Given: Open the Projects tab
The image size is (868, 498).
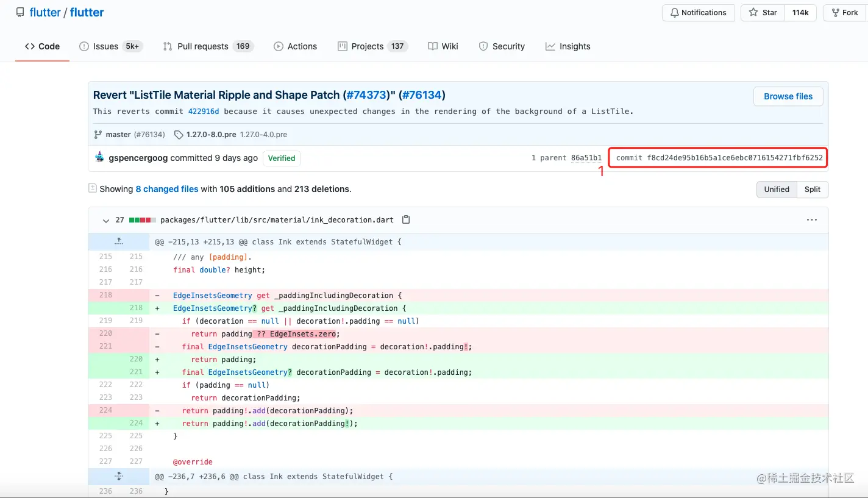Looking at the screenshot, I should click(372, 46).
